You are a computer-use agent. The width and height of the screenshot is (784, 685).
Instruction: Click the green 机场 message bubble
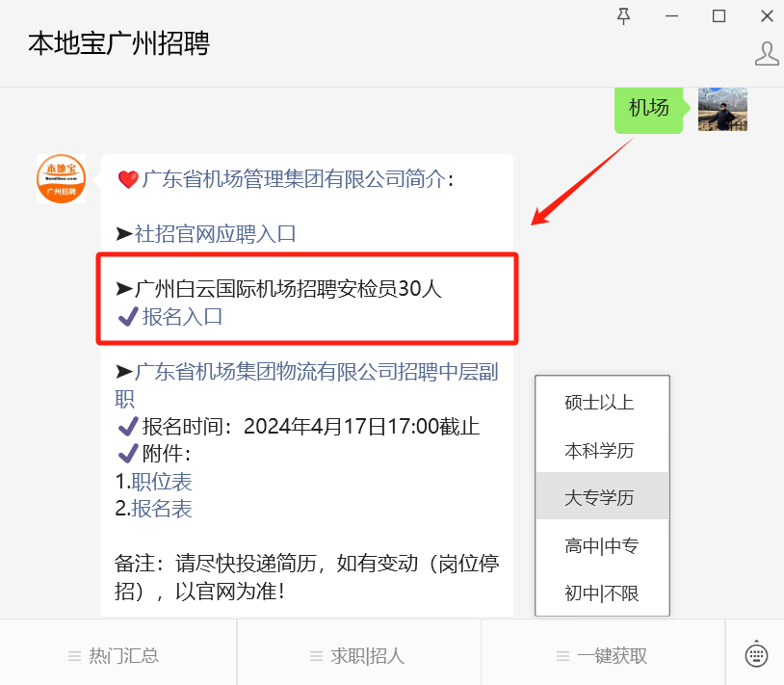click(648, 108)
